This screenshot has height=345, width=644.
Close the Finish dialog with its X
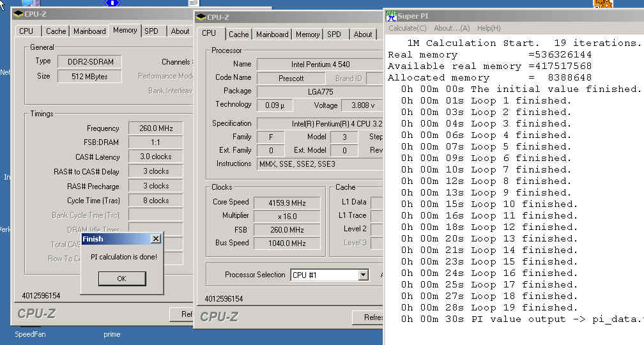(156, 239)
